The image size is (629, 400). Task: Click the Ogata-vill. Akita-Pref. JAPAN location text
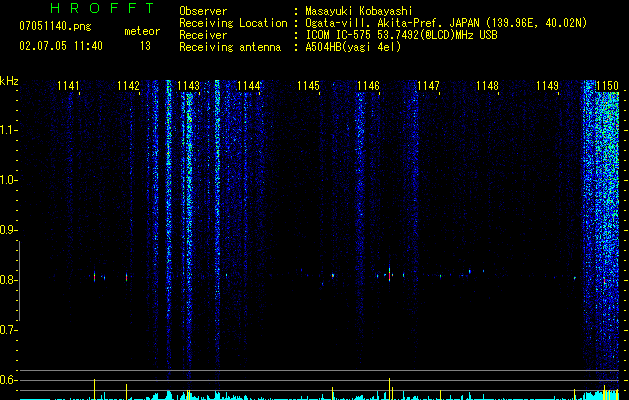click(x=446, y=23)
